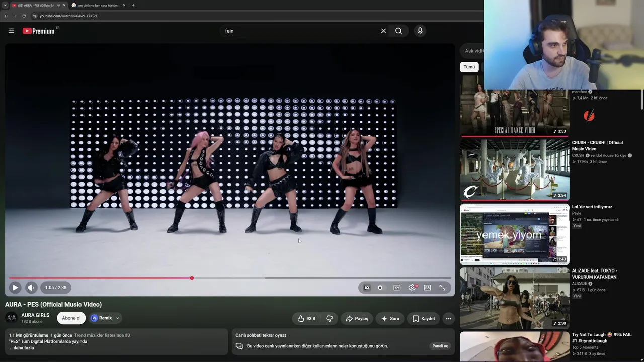Save the video with Kaydet
644x362 pixels.
423,318
